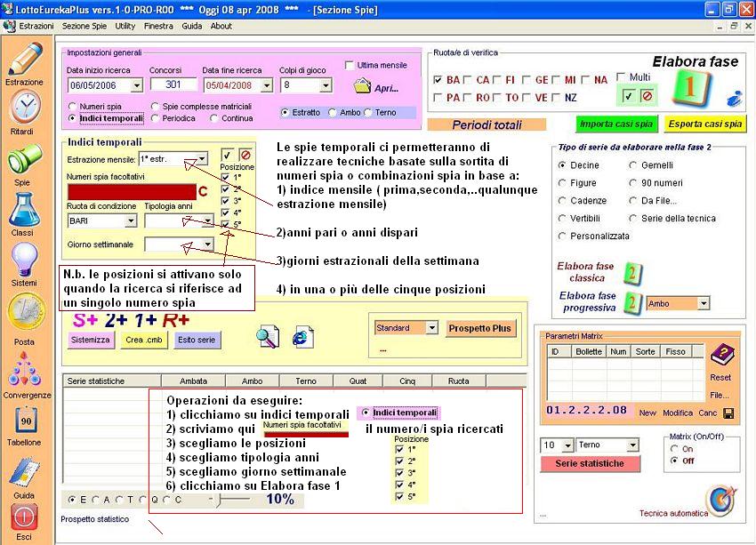
Task: Uncheck the BA wheel checkbox
Action: point(438,80)
